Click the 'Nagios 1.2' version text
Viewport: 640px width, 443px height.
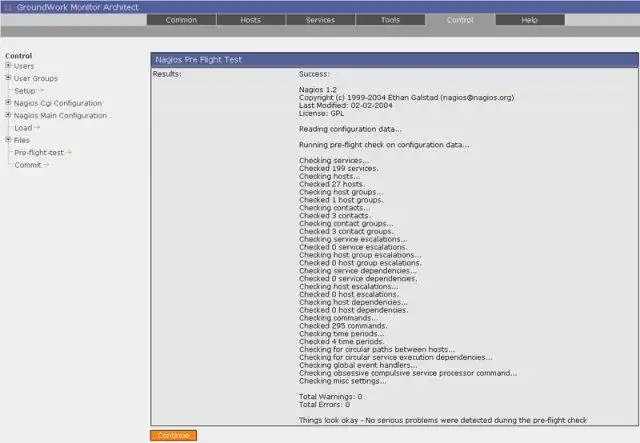[318, 89]
